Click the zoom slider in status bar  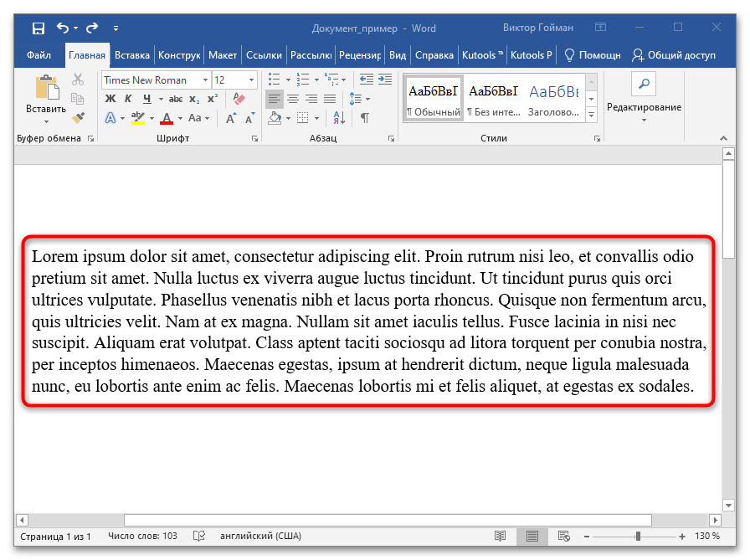coord(638,536)
